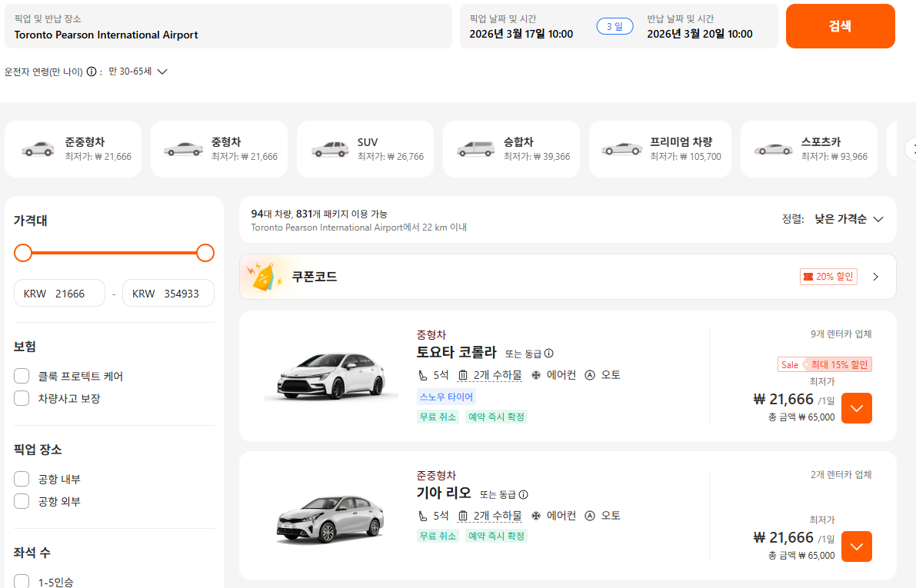This screenshot has height=588, width=916.
Task: Select the 스포츠카 category tab
Action: click(x=809, y=149)
